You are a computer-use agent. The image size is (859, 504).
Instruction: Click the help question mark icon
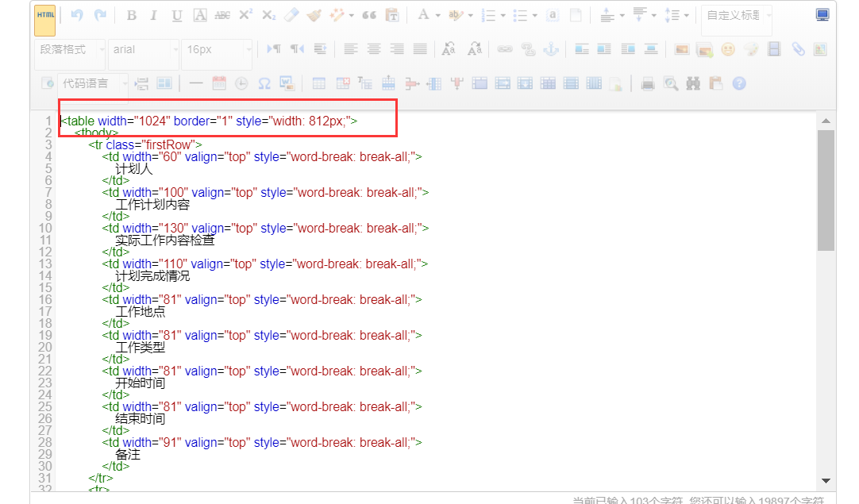739,83
